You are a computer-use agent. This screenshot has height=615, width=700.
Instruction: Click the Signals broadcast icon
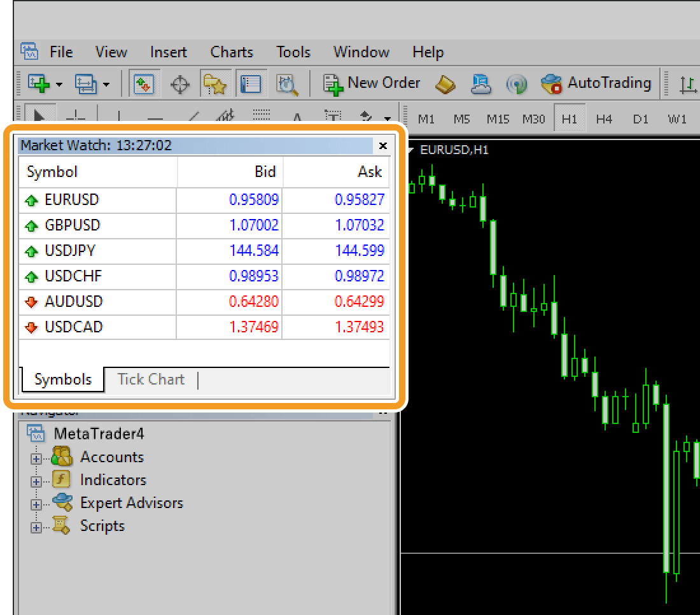click(x=516, y=83)
